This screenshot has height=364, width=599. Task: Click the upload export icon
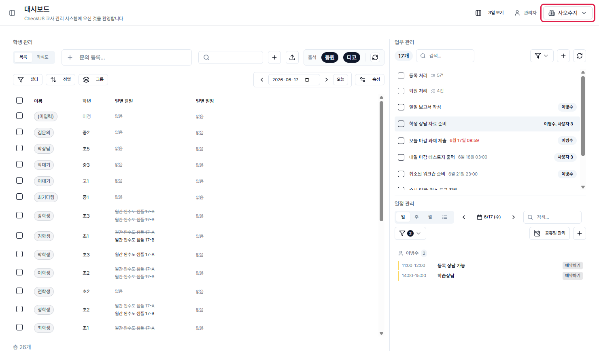tap(292, 57)
